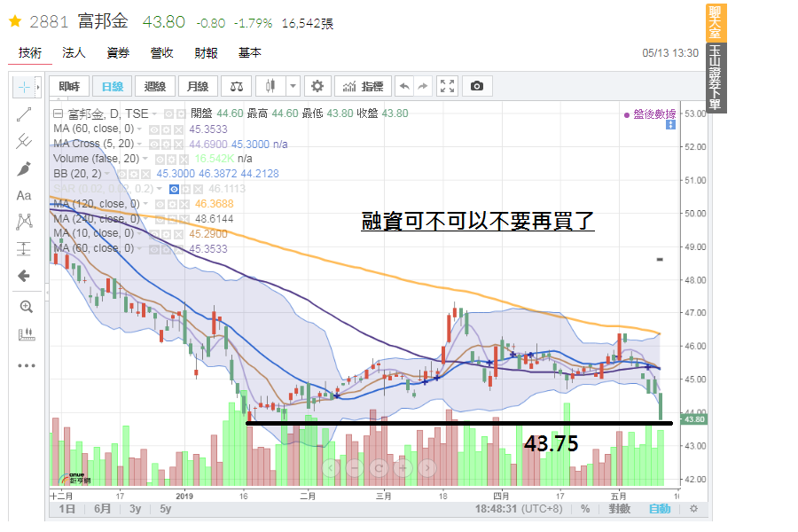Click the candlestick chart style icon
798x532 pixels.
click(270, 86)
